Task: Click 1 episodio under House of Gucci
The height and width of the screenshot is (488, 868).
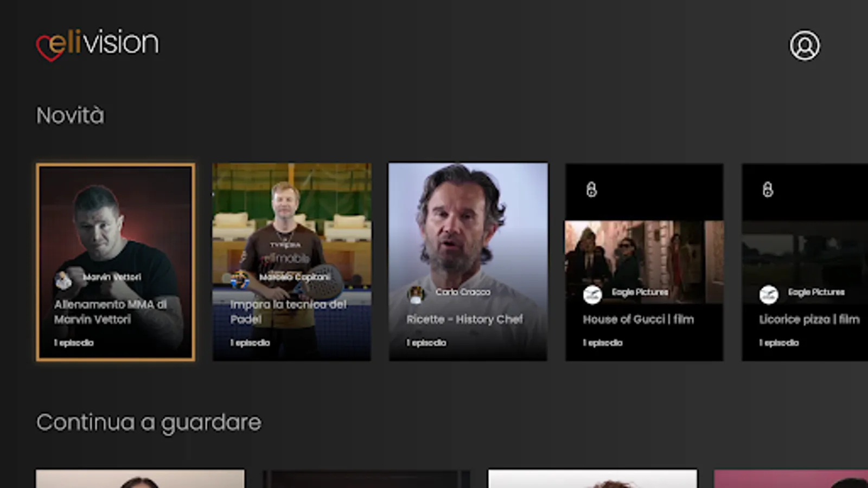Action: 603,343
